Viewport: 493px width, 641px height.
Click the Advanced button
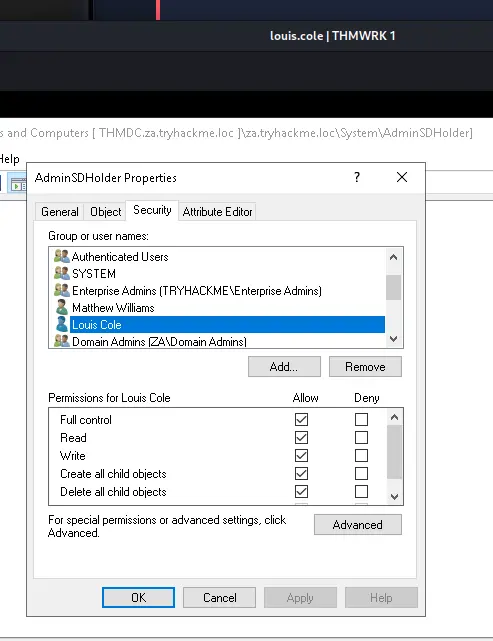358,524
